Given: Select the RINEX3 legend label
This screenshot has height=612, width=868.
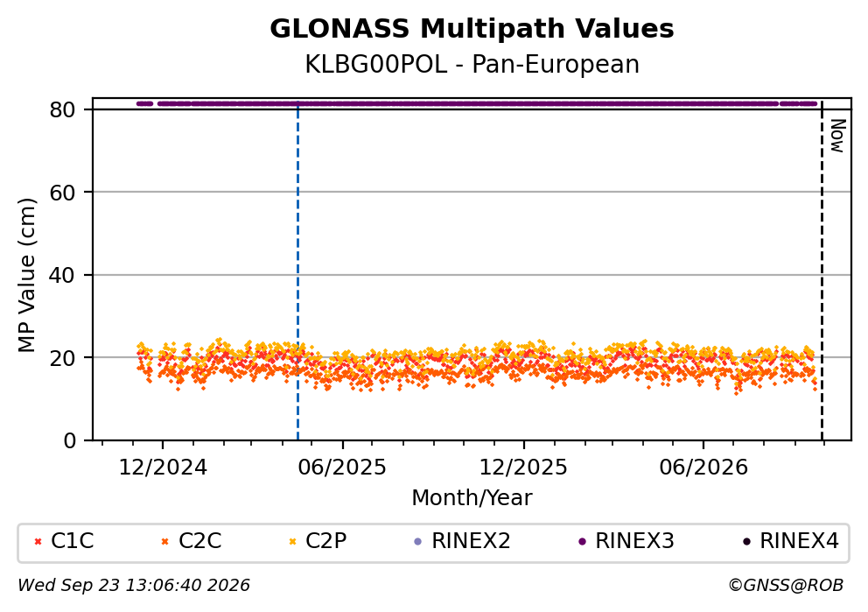Looking at the screenshot, I should [x=634, y=541].
